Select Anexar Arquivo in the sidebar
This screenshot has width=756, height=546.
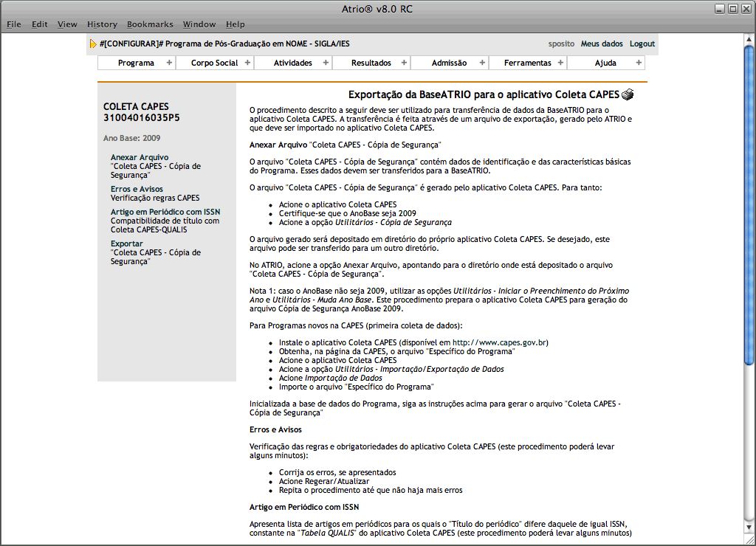coord(140,157)
